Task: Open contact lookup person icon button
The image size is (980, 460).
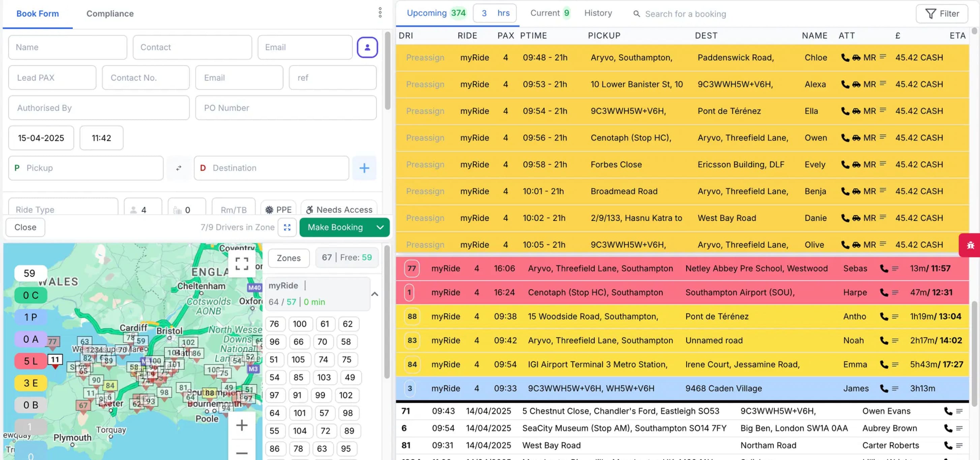Action: pos(367,47)
